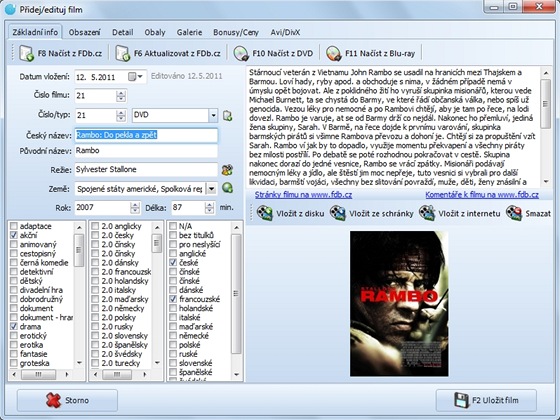560x420 pixels.
Task: Switch to the Avi/DivX tab
Action: 285,32
